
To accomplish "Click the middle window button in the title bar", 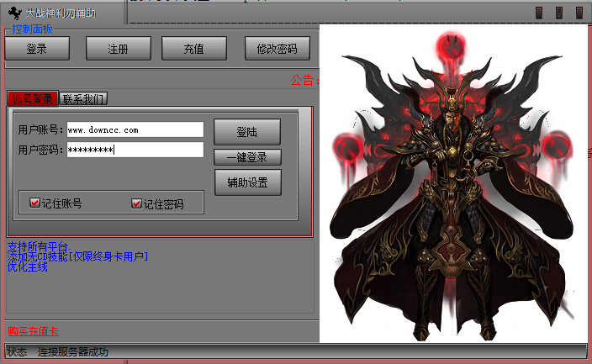I will [x=559, y=13].
